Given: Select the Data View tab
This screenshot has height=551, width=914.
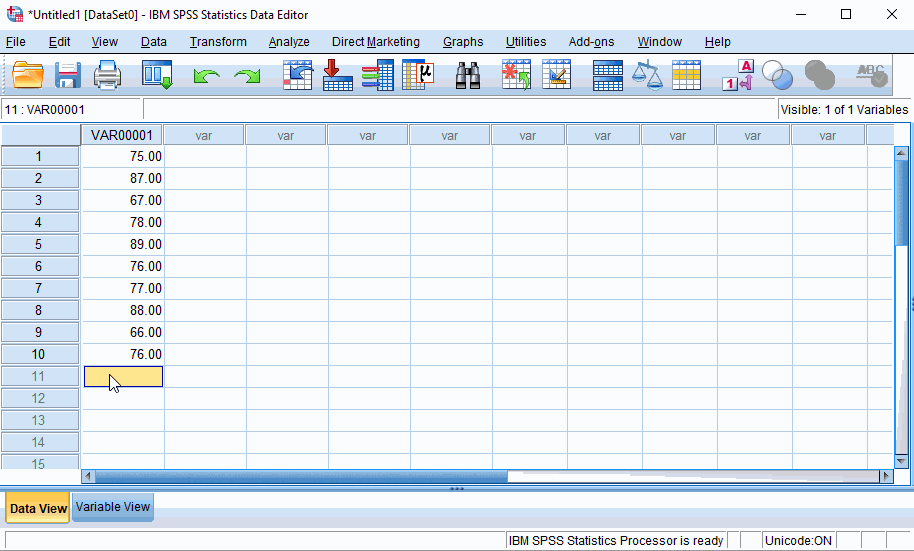Looking at the screenshot, I should 38,508.
